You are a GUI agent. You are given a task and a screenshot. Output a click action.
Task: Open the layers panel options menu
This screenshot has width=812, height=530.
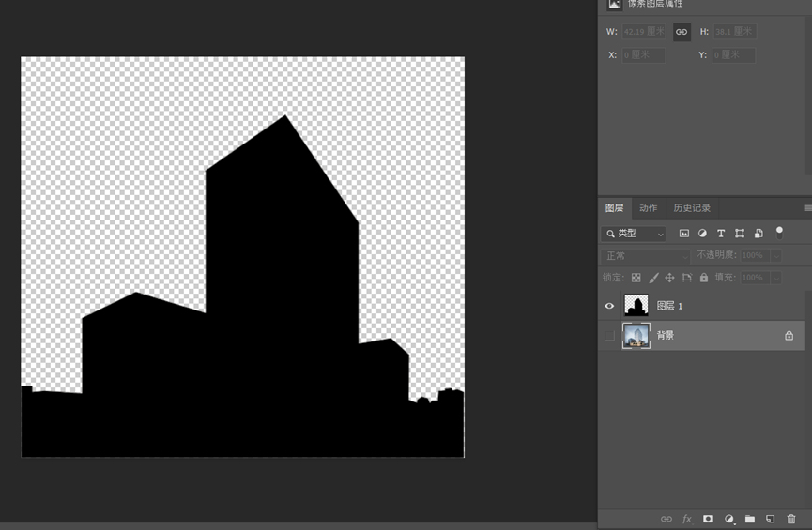point(808,208)
